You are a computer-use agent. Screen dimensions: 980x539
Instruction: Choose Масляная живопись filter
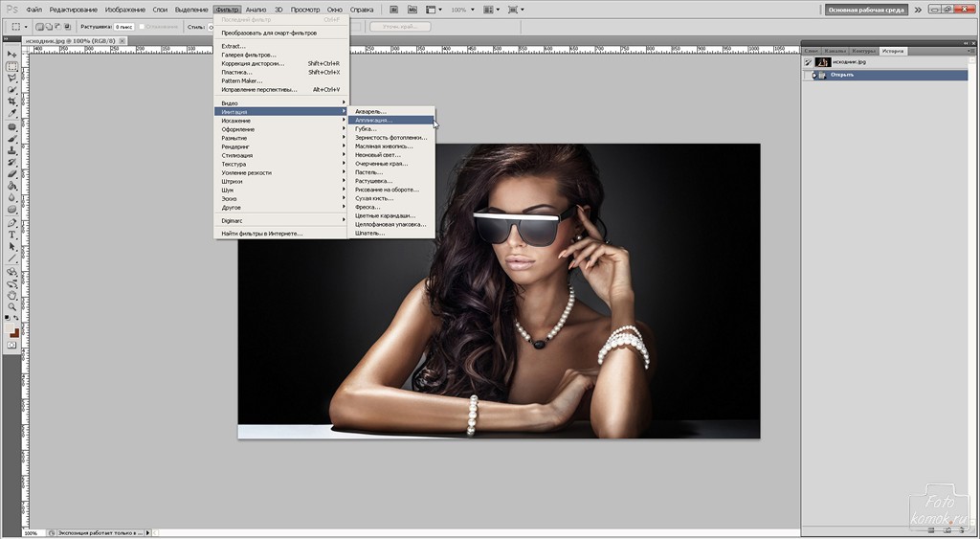click(391, 146)
